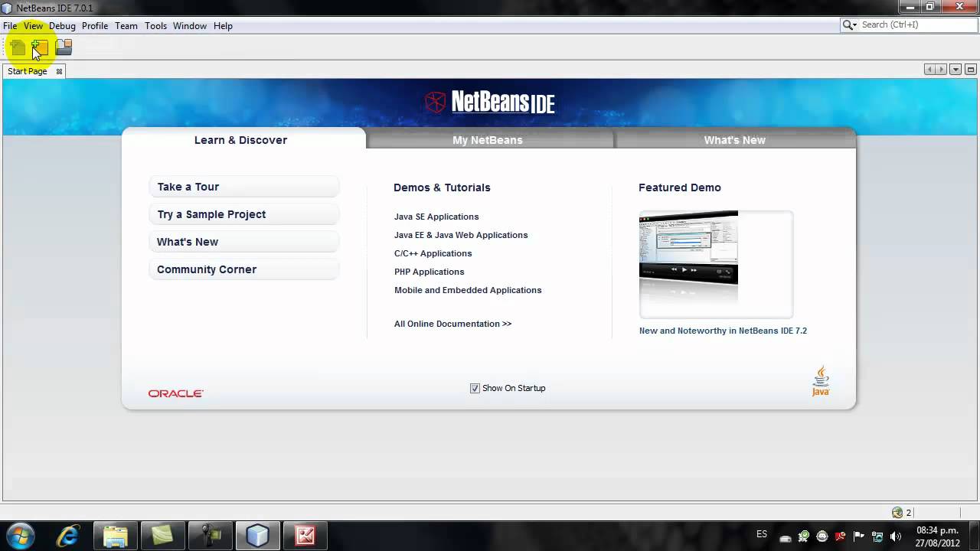
Task: Launch Internet Explorer from taskbar
Action: [x=68, y=535]
